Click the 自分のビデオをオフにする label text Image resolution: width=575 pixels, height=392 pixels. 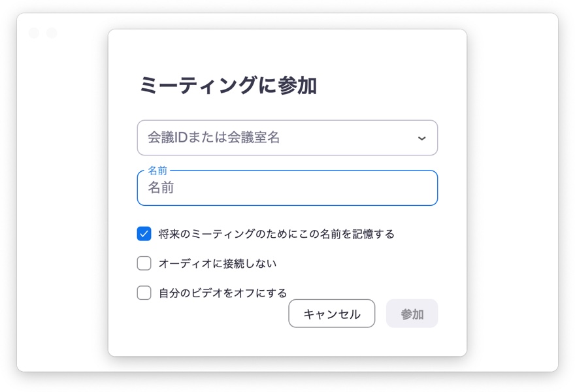coord(223,293)
